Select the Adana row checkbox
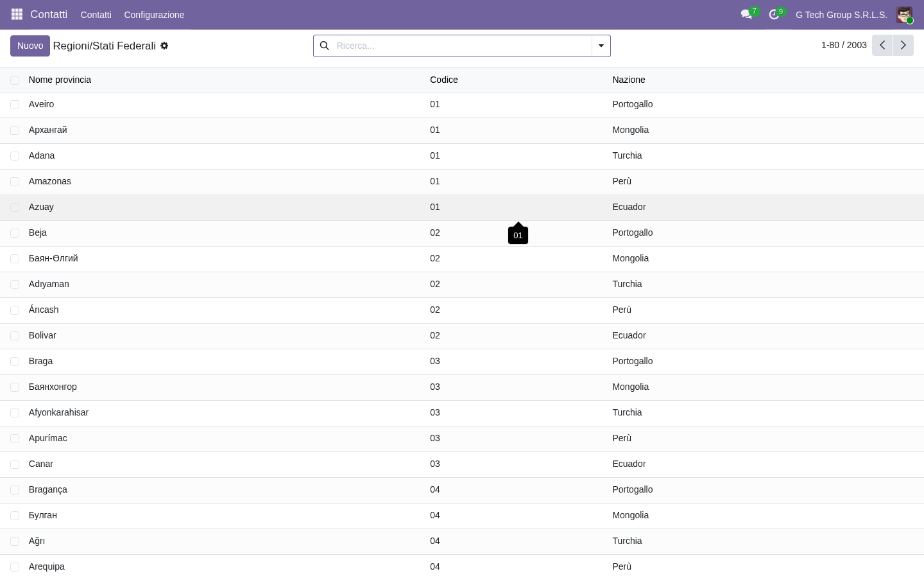924x578 pixels. (15, 156)
